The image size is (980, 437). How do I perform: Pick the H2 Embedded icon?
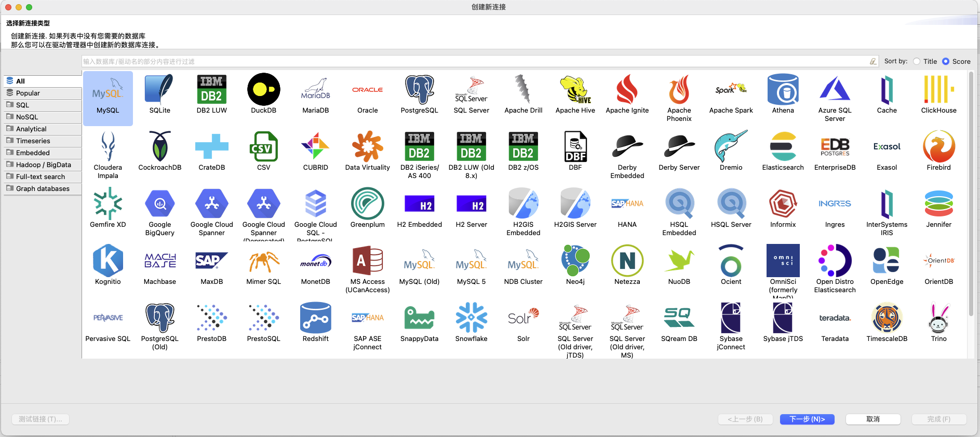420,204
